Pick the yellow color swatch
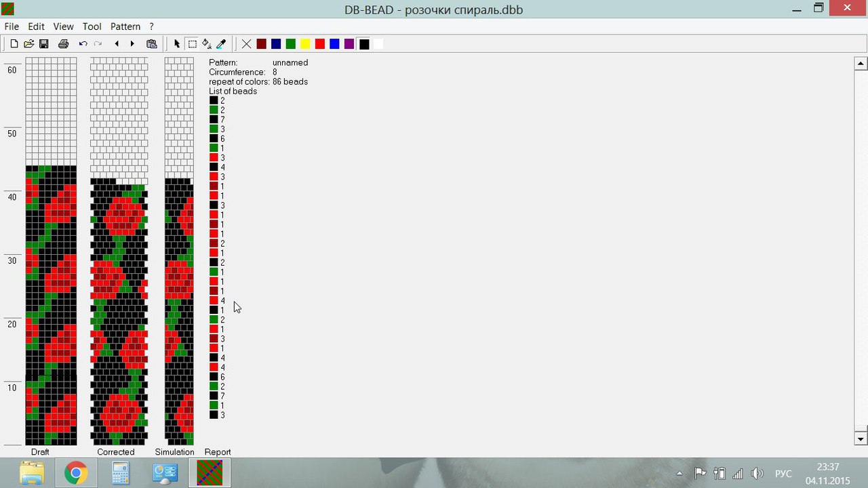Image resolution: width=868 pixels, height=488 pixels. [305, 44]
